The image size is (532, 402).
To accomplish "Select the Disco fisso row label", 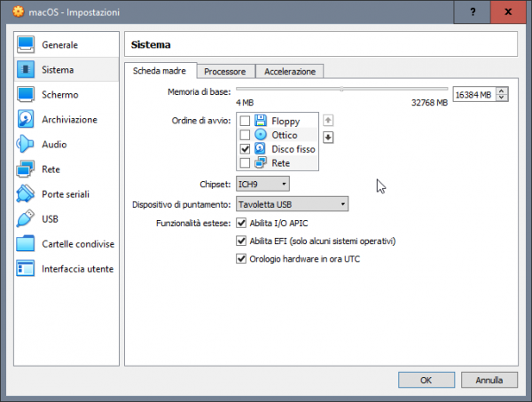I will tap(293, 149).
